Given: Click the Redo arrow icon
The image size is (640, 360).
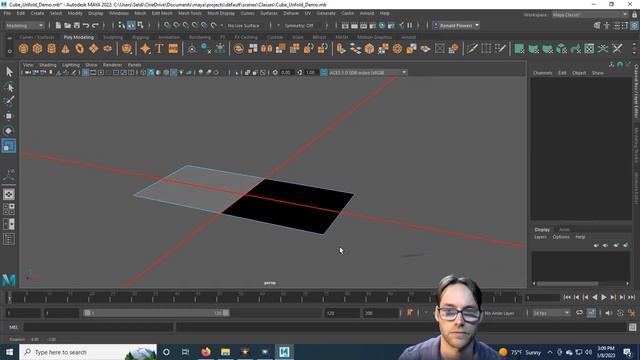Looking at the screenshot, I should (95, 25).
